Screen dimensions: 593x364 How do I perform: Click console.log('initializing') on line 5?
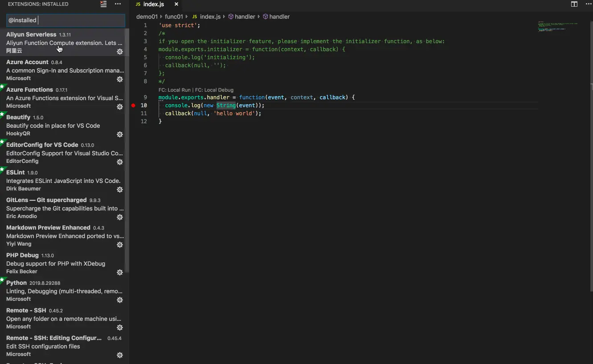(210, 57)
